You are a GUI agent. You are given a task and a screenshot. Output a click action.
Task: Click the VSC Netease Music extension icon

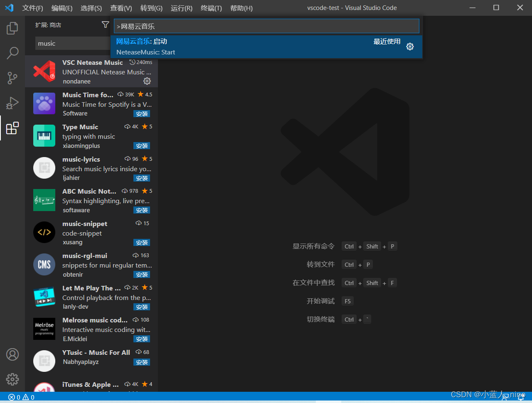coord(44,71)
